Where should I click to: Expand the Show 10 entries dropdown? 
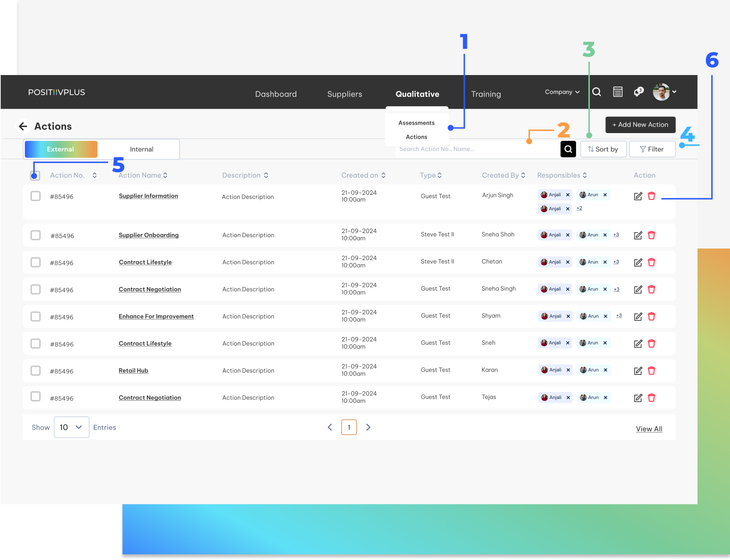coord(72,427)
